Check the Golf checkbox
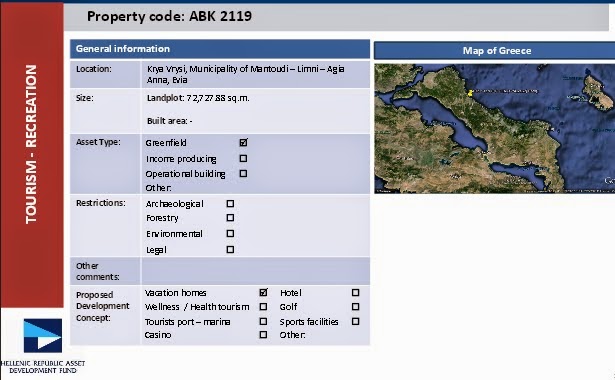 (x=355, y=307)
